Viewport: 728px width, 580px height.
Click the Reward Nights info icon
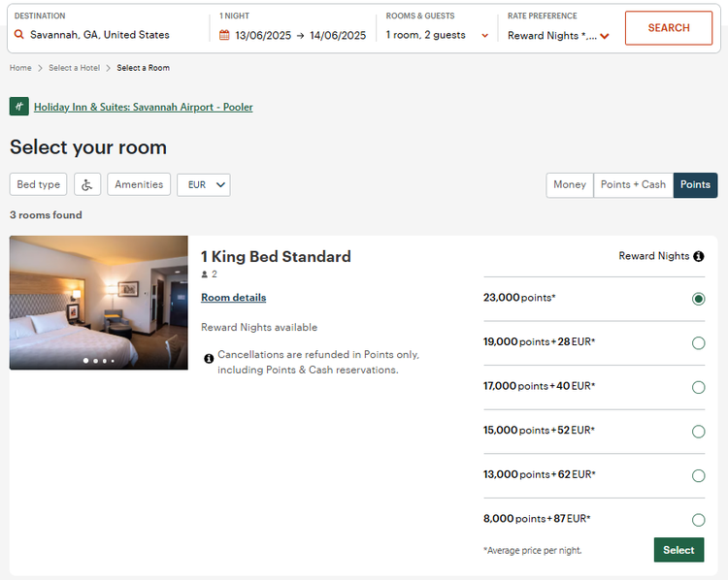698,256
